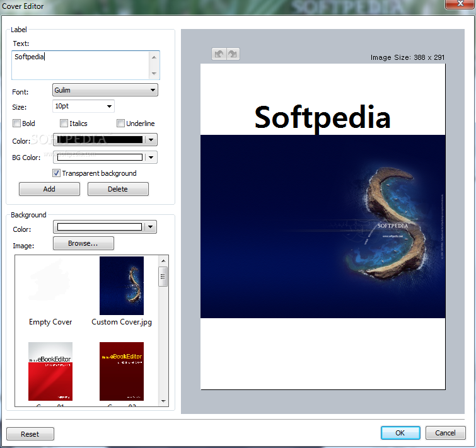Click the Cancel button
The image size is (476, 448).
445,433
